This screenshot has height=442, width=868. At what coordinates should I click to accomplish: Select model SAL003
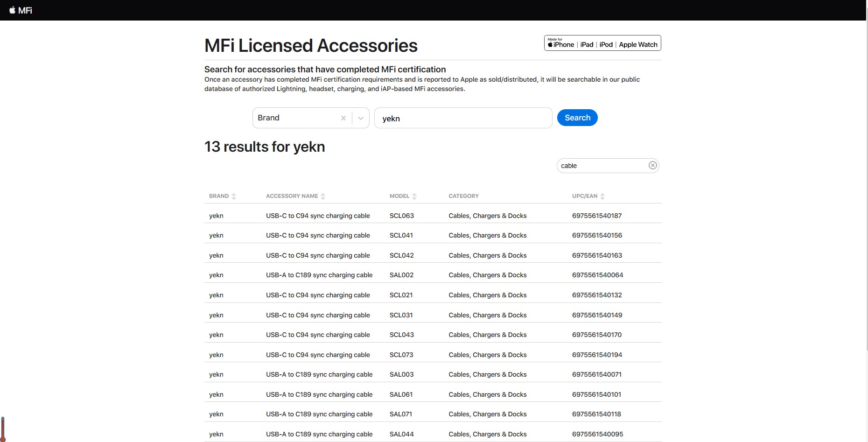point(401,374)
